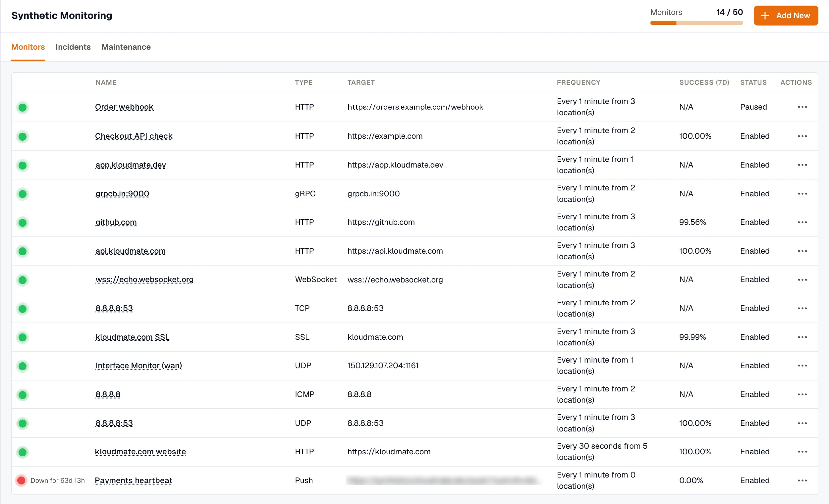Expand the actions dropdown for Interface Monitor (wan)

[x=802, y=366]
